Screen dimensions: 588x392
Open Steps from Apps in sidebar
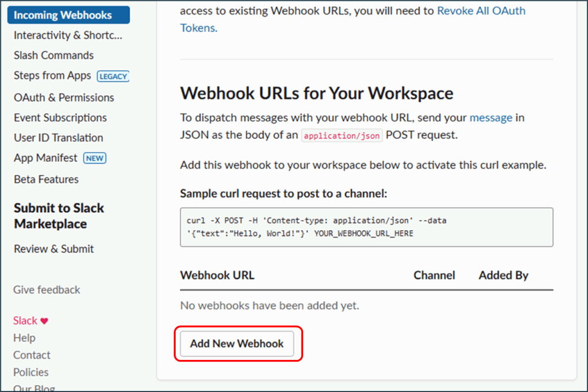pos(52,76)
